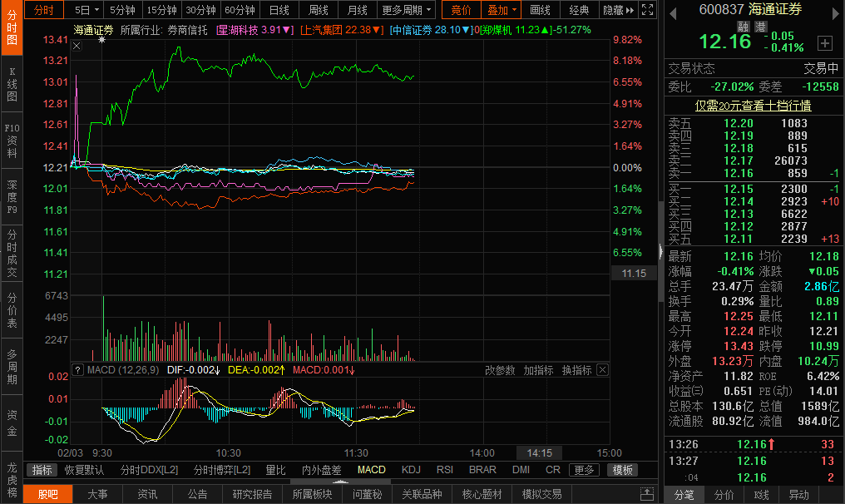Toggle the 指标 button in the bottom bar
Screen dimensions: 845x504
click(42, 470)
